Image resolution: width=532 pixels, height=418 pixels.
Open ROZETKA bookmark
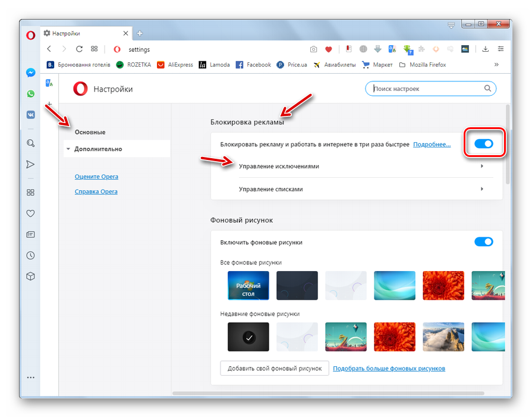coord(133,64)
